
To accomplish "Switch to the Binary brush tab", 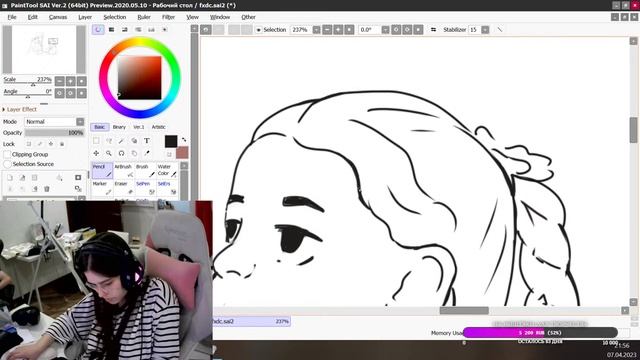I will tap(119, 127).
